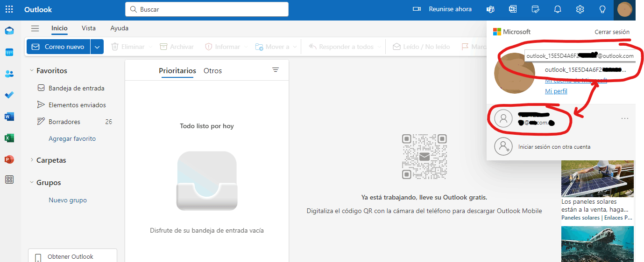Screen dimensions: 644x262
Task: Select the Prioritarios tab
Action: pos(177,71)
